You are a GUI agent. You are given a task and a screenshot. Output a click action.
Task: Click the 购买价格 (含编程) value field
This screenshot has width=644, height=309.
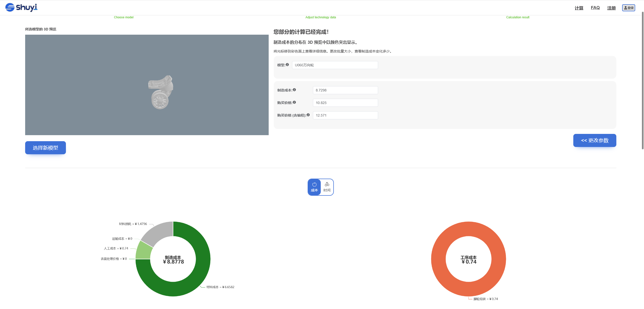tap(345, 115)
